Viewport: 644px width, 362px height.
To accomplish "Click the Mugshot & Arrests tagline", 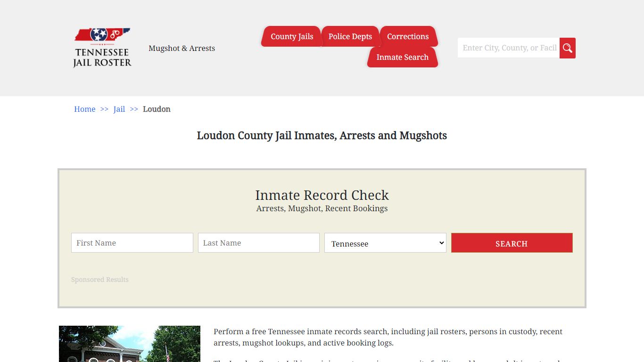I will (x=182, y=48).
